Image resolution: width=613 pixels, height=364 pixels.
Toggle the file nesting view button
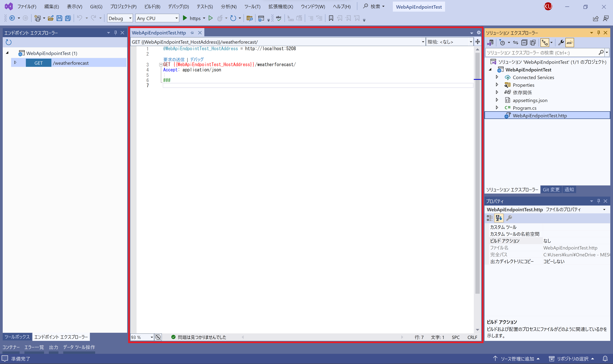pyautogui.click(x=545, y=43)
